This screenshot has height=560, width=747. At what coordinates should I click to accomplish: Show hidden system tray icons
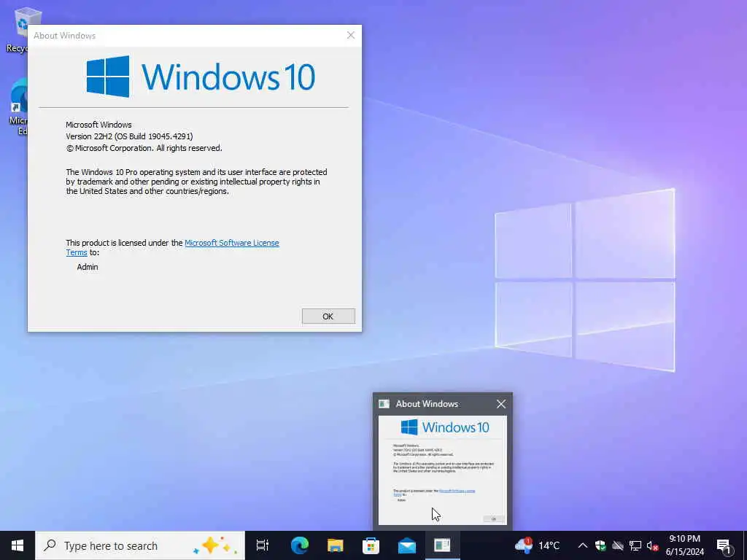(583, 545)
